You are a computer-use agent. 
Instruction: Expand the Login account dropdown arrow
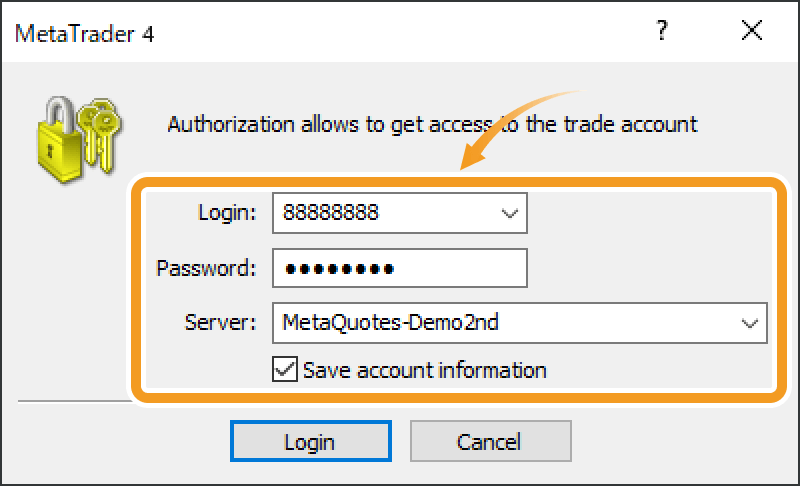pyautogui.click(x=510, y=212)
